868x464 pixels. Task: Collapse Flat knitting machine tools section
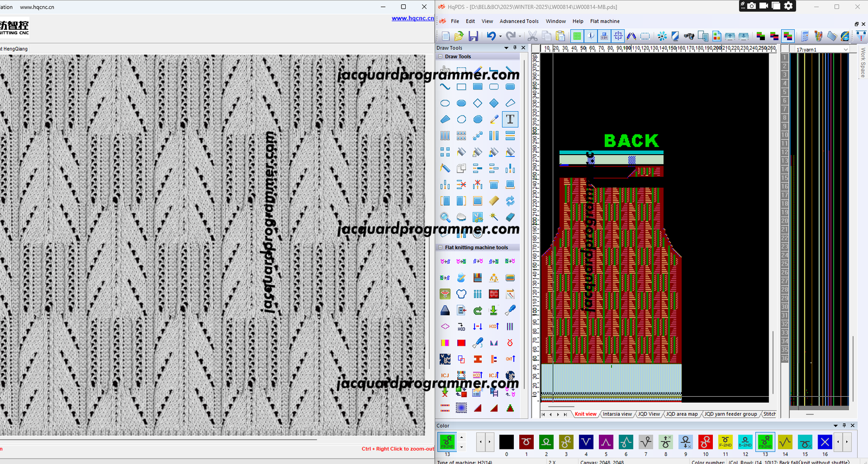(441, 247)
